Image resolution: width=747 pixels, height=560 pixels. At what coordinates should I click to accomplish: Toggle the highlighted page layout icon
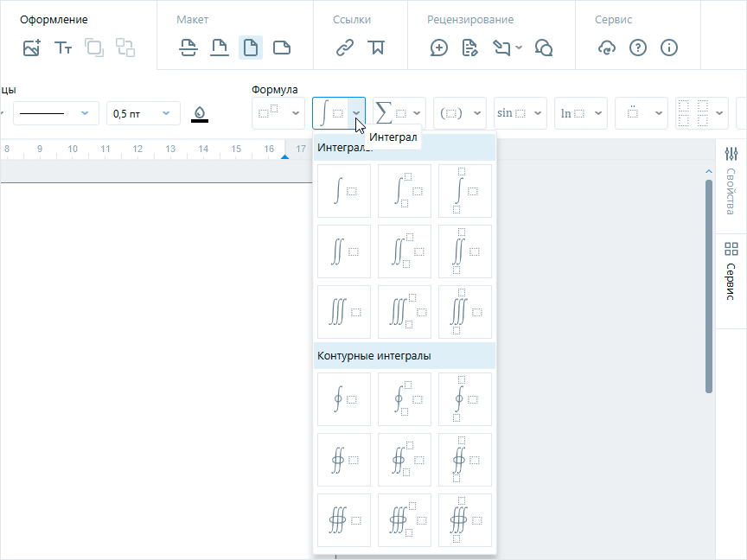(x=251, y=48)
